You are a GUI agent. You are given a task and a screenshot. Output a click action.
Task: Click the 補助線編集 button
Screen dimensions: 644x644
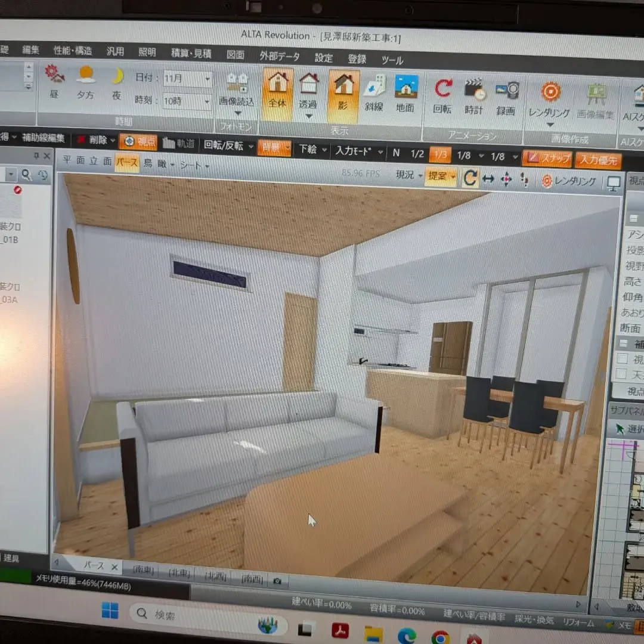(x=43, y=138)
